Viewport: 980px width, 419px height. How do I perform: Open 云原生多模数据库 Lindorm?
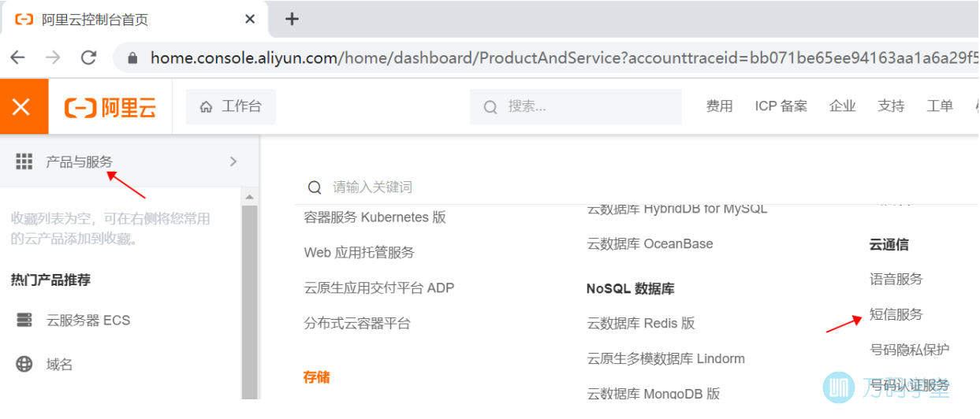point(666,359)
